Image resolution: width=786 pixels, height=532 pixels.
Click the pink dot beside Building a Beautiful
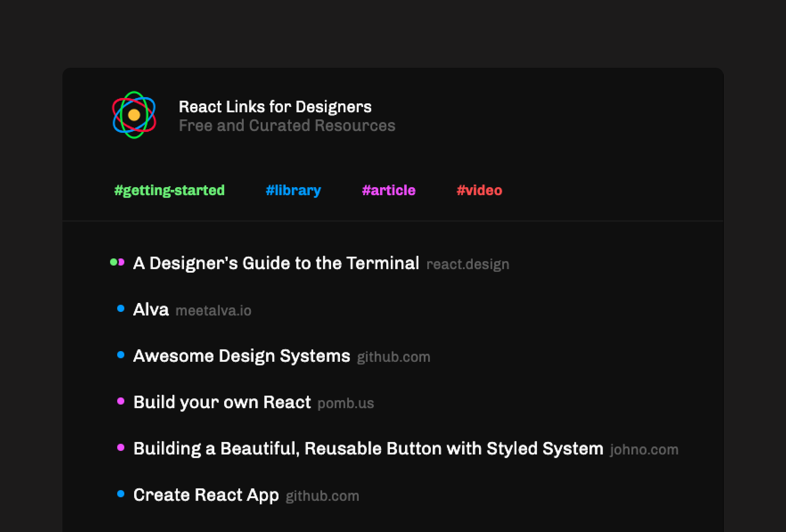121,448
